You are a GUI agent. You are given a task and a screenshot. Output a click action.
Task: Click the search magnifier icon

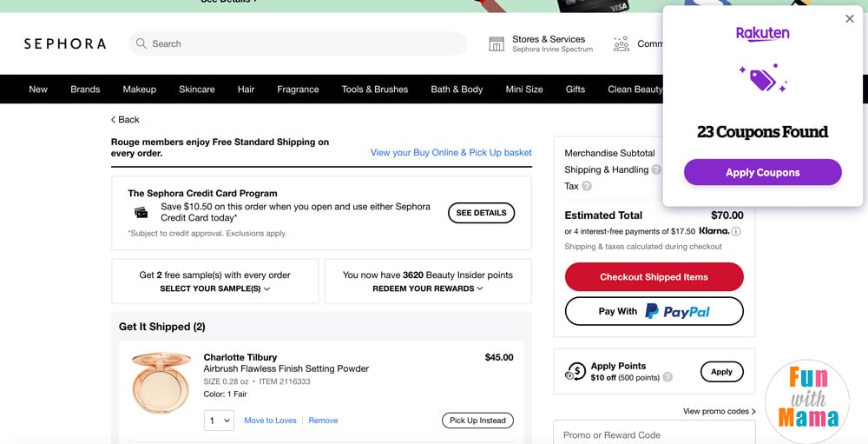point(141,43)
